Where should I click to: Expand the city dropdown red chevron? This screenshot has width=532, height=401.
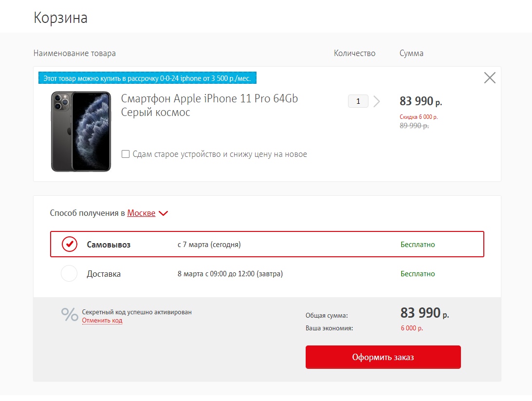click(163, 213)
